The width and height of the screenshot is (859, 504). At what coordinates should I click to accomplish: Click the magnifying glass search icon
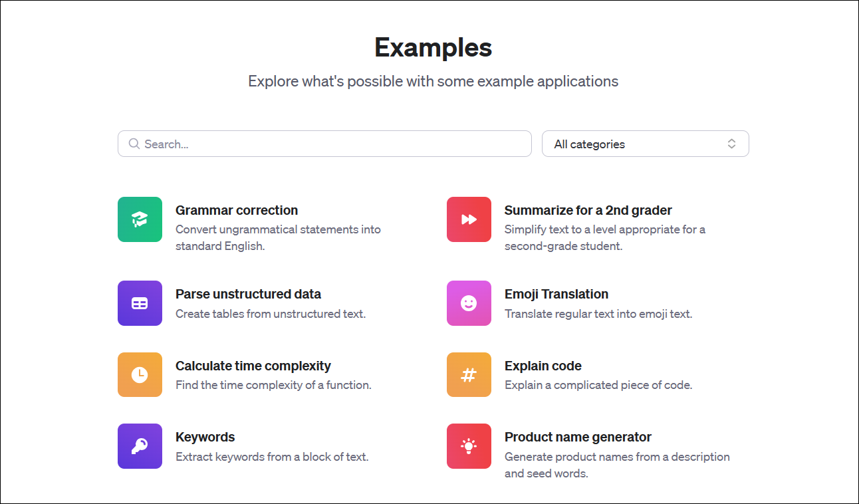click(x=134, y=144)
